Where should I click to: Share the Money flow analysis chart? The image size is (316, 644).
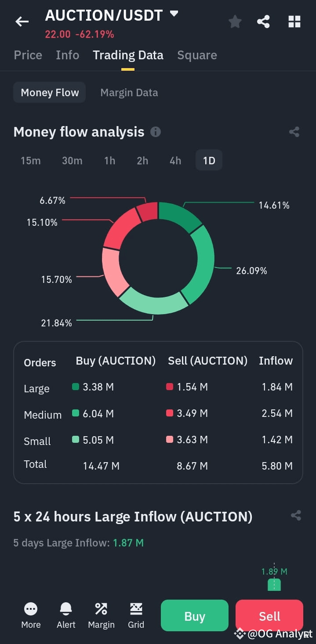pyautogui.click(x=294, y=132)
